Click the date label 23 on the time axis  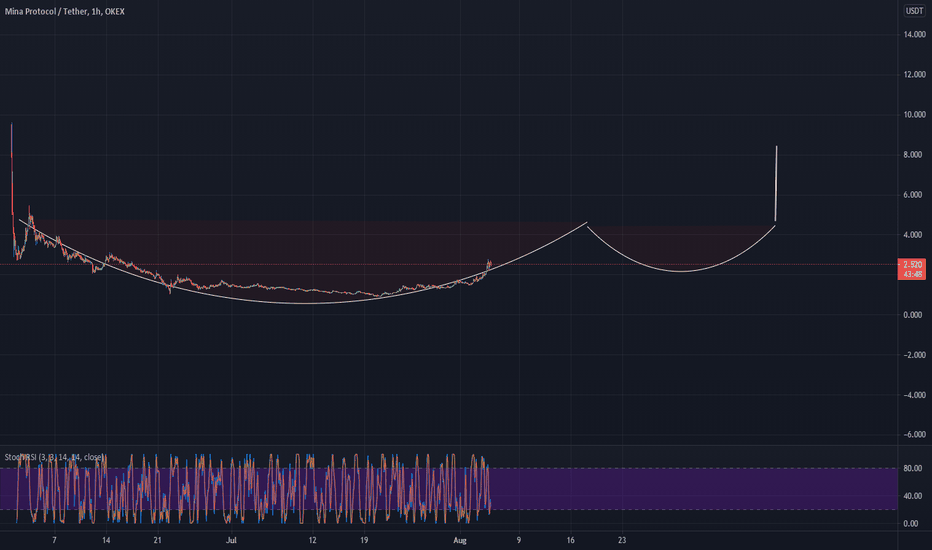coord(622,540)
